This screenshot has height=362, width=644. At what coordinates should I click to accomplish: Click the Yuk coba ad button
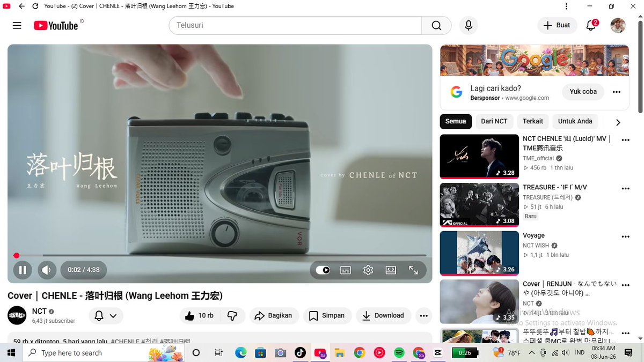point(583,92)
